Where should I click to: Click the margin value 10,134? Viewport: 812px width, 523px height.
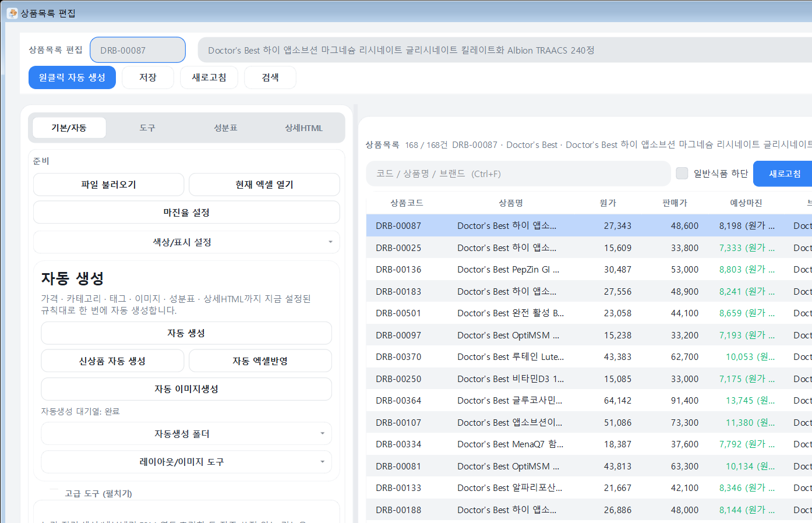[x=750, y=466]
